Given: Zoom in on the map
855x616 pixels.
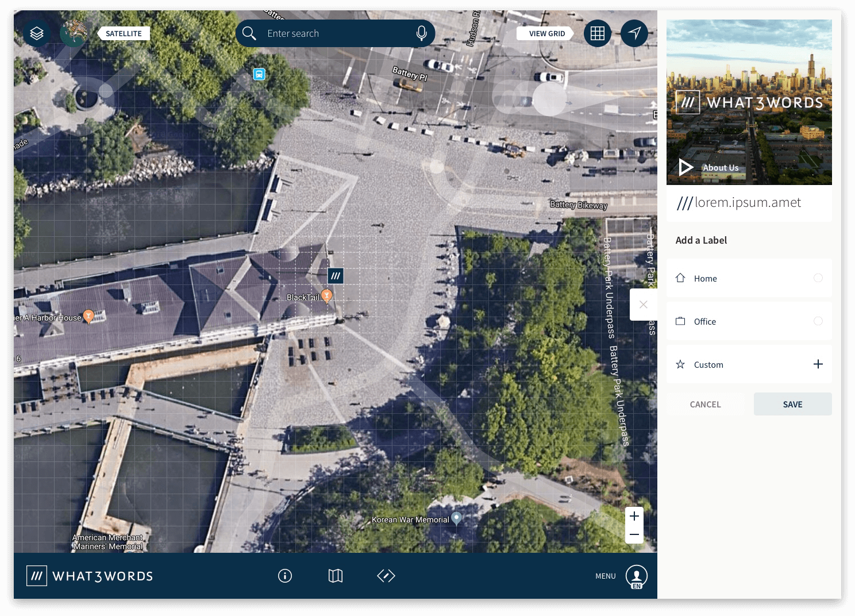Looking at the screenshot, I should tap(634, 516).
